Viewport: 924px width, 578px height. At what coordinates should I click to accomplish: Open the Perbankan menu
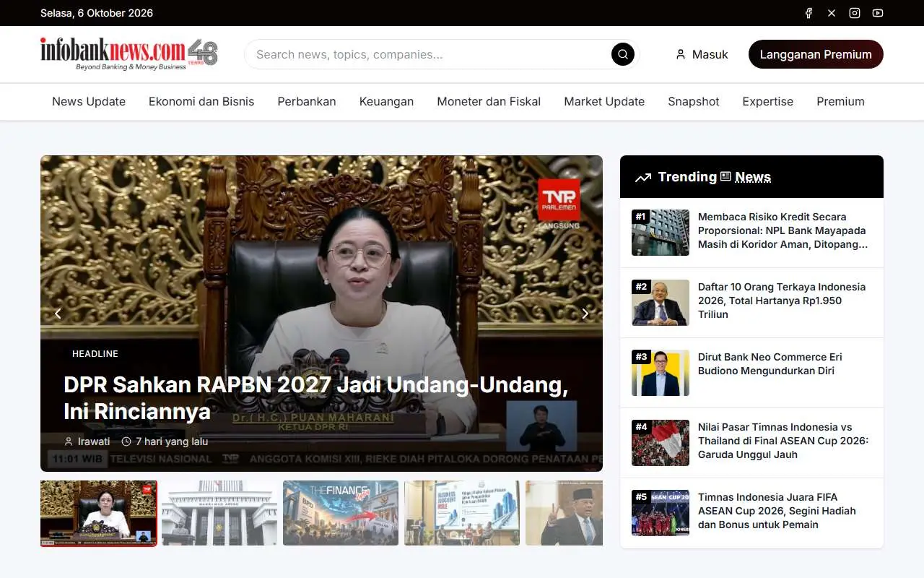307,102
